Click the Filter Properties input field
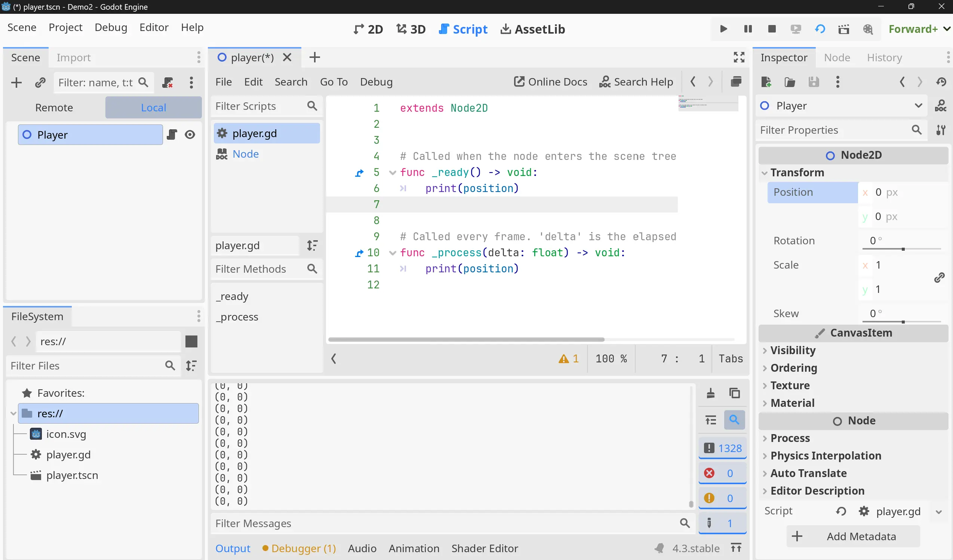 tap(842, 130)
